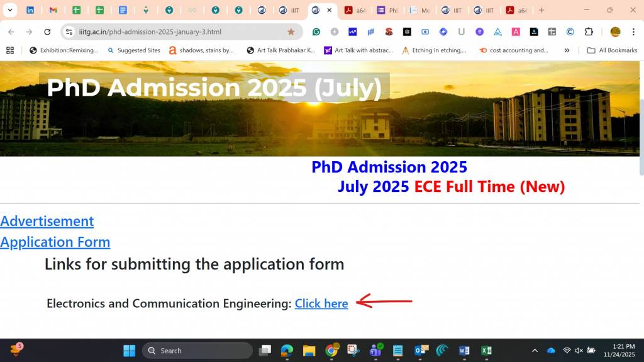This screenshot has height=362, width=644.
Task: Open the apps grid shortcut
Action: point(10,50)
